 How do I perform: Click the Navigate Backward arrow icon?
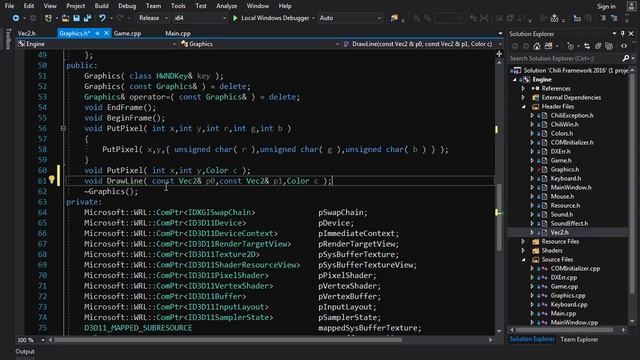16,18
